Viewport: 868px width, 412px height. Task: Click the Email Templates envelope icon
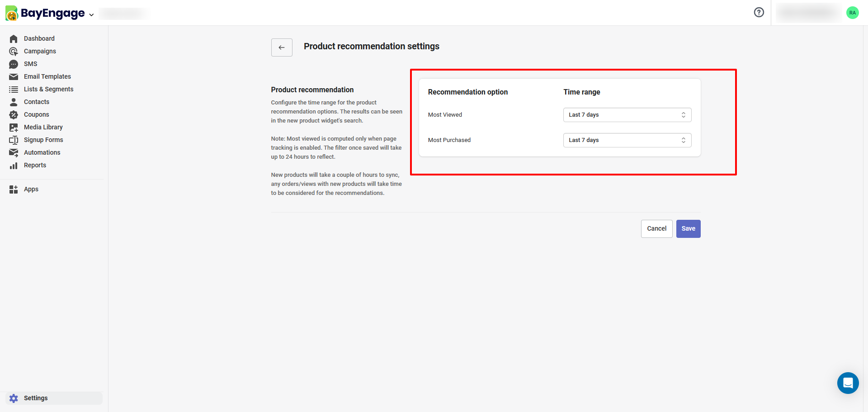14,77
